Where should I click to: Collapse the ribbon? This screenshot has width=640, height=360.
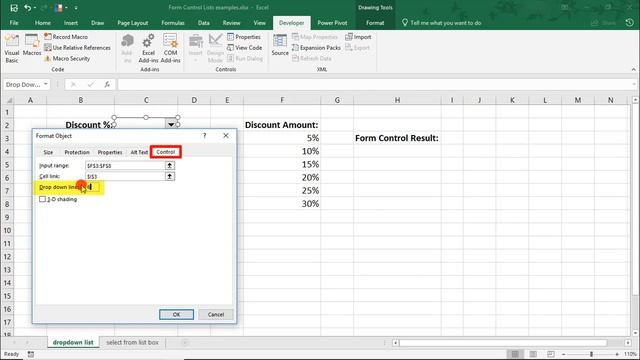point(633,70)
